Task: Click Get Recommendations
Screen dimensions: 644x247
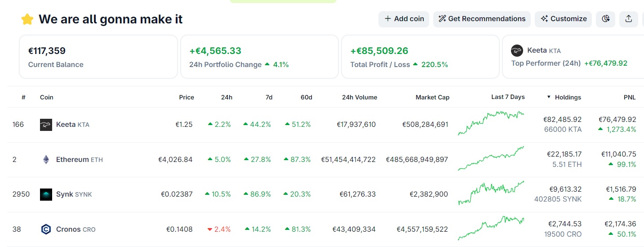Action: click(x=482, y=19)
